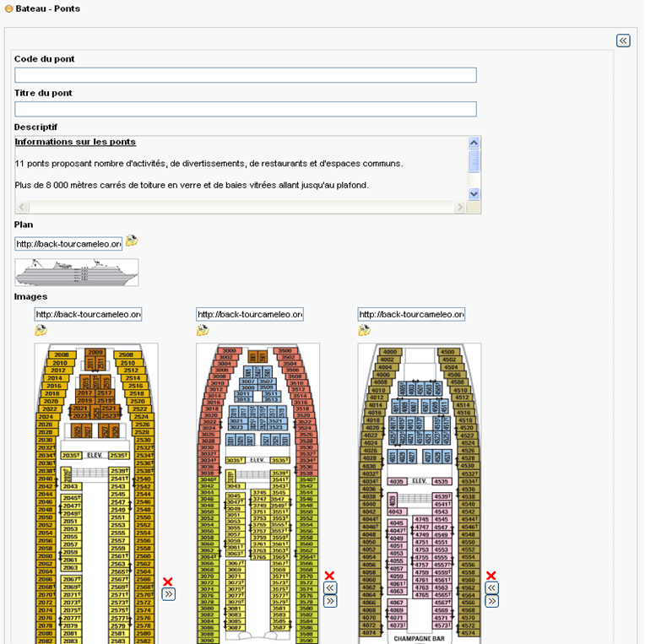Open the deck plan image with Champagne Bar
Image resolution: width=645 pixels, height=644 pixels.
pos(420,493)
